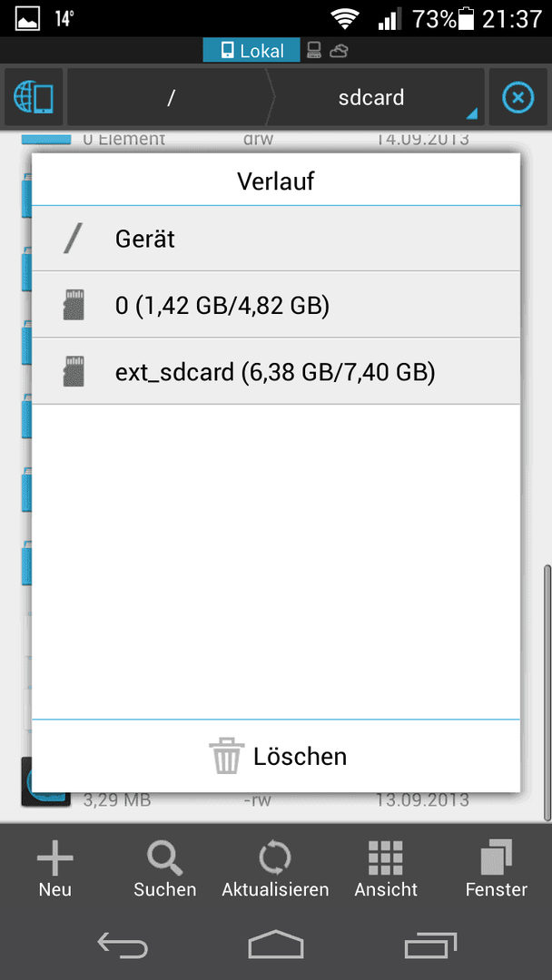Screen dimensions: 552x980
Task: Tap the Android back navigation button
Action: pyautogui.click(x=123, y=945)
